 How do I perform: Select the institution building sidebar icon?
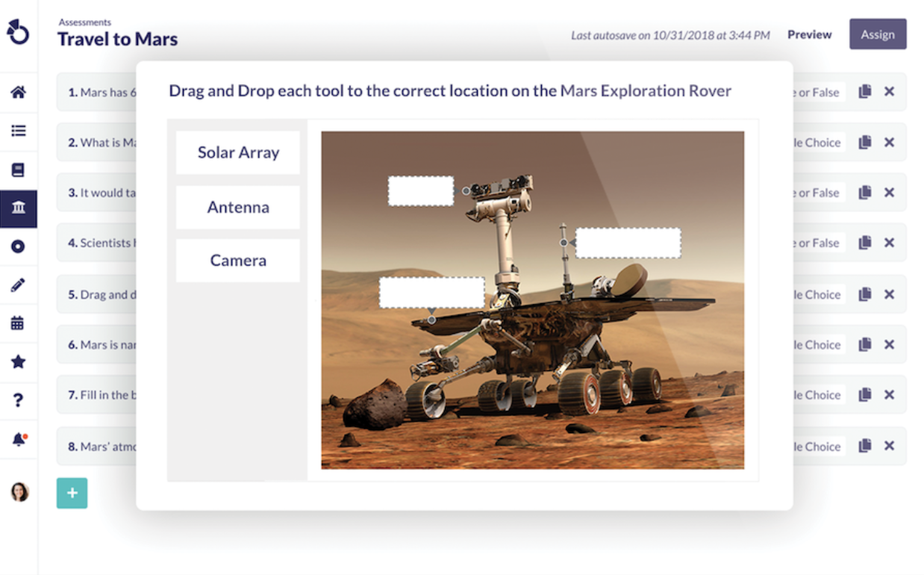[x=18, y=208]
